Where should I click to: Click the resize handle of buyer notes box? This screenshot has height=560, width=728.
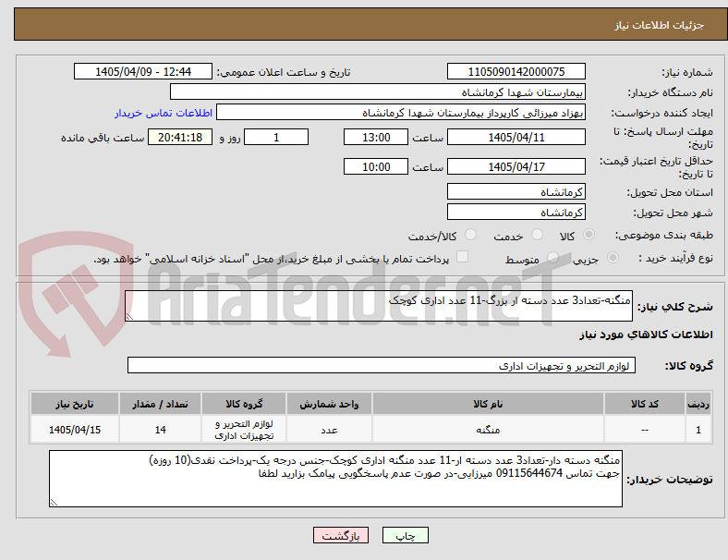(54, 503)
